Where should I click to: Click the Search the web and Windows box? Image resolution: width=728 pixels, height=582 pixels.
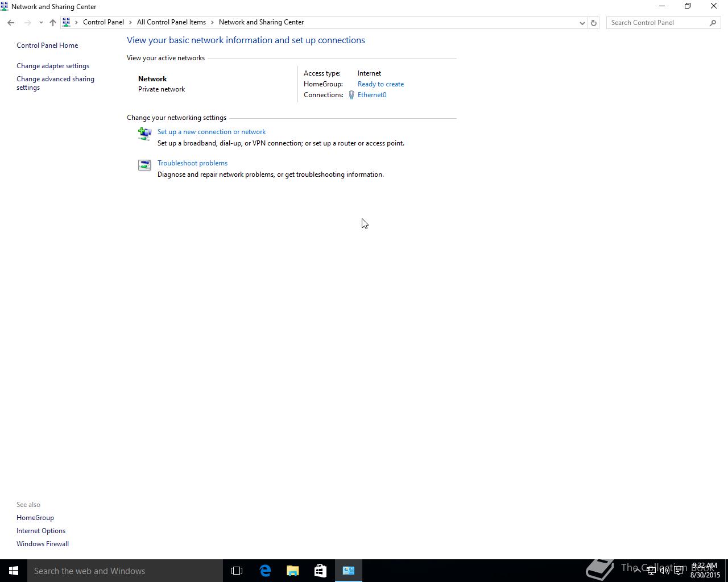point(125,571)
